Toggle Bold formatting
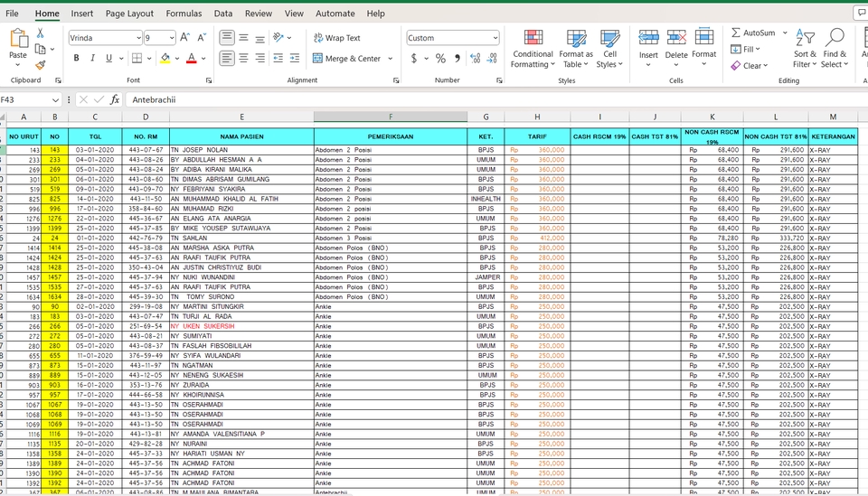Image resolution: width=868 pixels, height=496 pixels. click(x=76, y=58)
